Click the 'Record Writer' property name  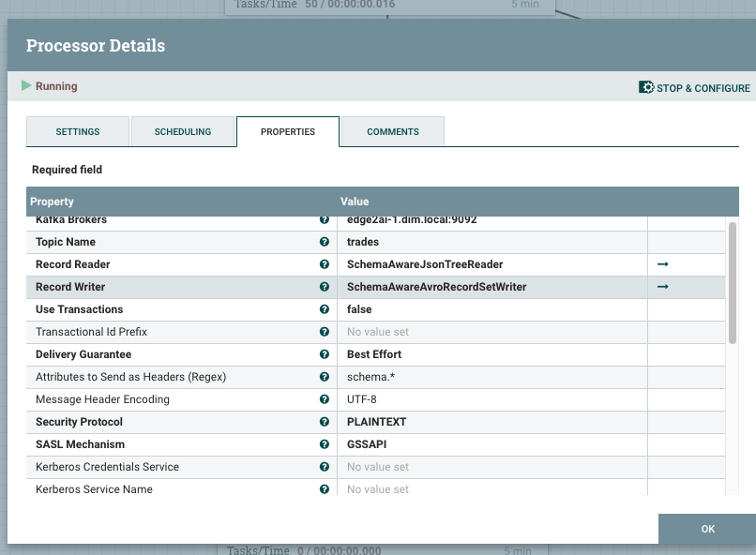(x=70, y=287)
